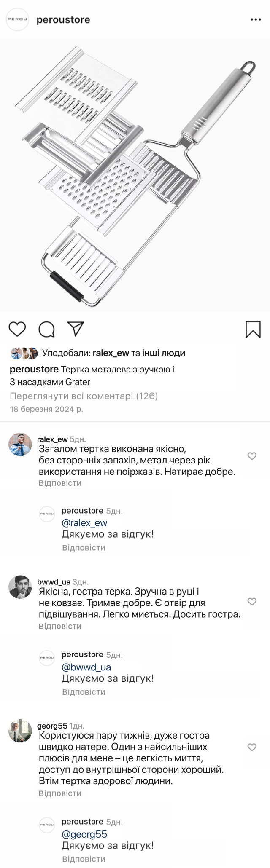Screen dimensions: 270x868
Task: Like georg55's comment with the heart
Action: coord(252,747)
